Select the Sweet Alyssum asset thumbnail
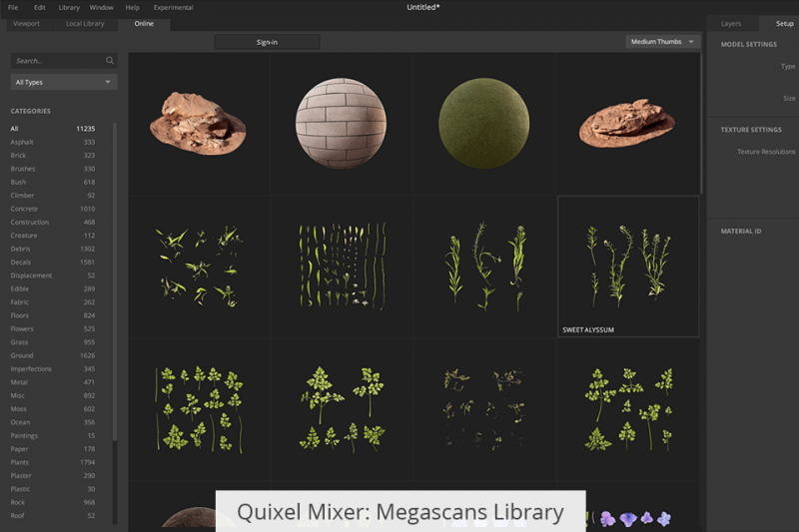Screen dimensions: 799x532 click(x=628, y=266)
